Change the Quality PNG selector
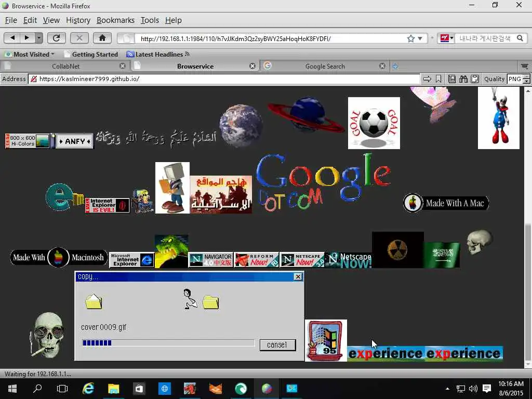The width and height of the screenshot is (532, 399). click(518, 79)
